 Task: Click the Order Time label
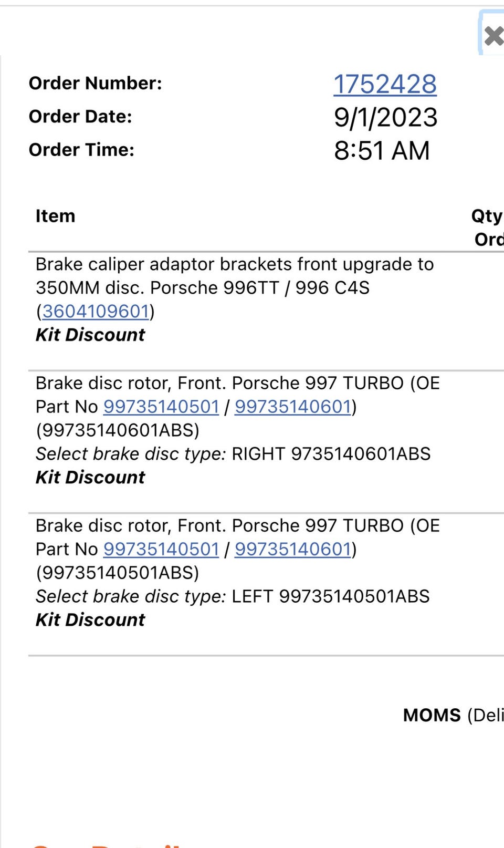click(x=81, y=150)
